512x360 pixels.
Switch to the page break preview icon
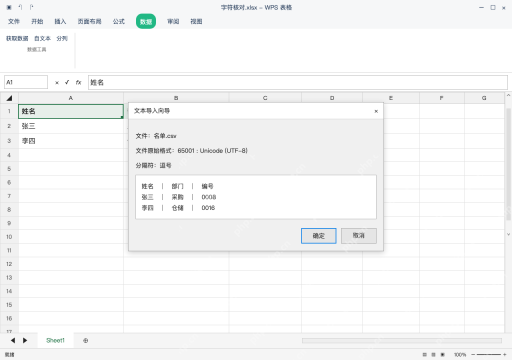pyautogui.click(x=443, y=355)
